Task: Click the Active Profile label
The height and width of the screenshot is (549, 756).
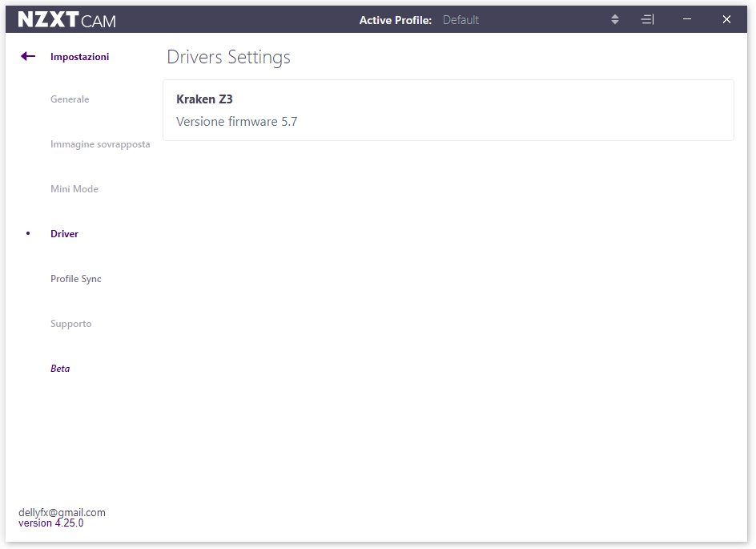Action: (396, 20)
